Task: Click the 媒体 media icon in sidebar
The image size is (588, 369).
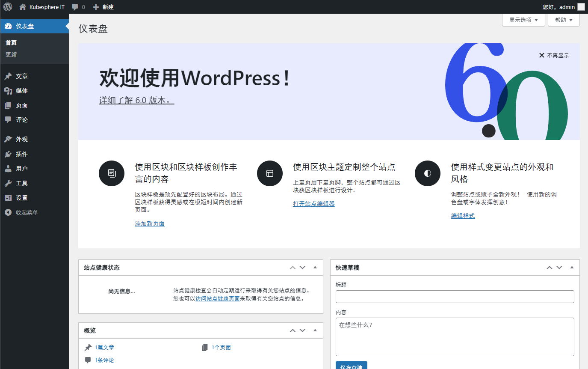Action: click(8, 91)
